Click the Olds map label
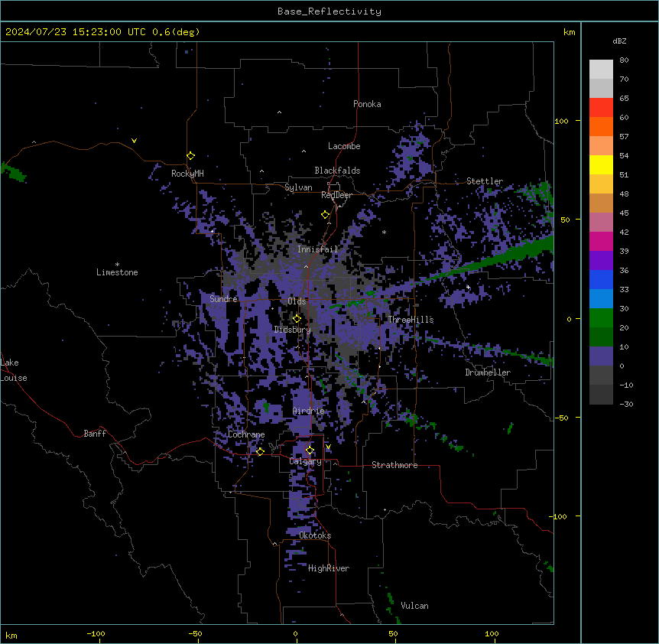Viewport: 659px width, 644px height. point(297,301)
